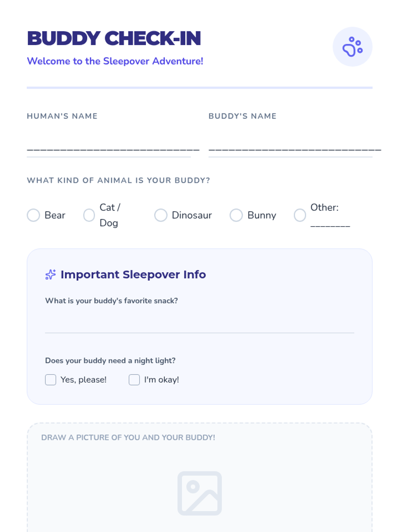This screenshot has height=532, width=399.
Task: Select the Bear radio button
Action: 33,215
